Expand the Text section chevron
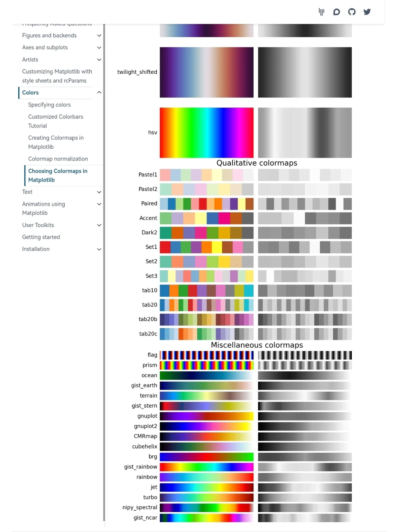 click(99, 192)
